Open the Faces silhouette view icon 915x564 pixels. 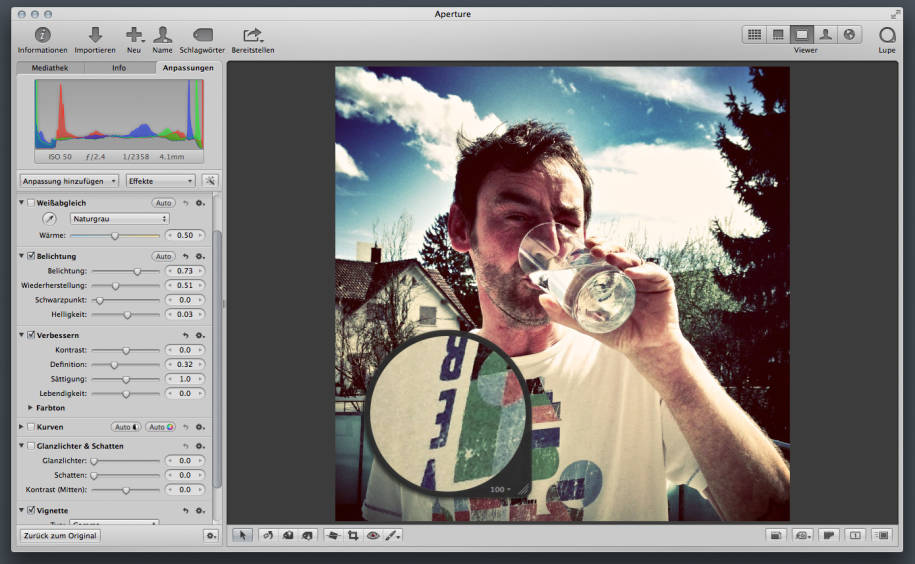tap(825, 34)
